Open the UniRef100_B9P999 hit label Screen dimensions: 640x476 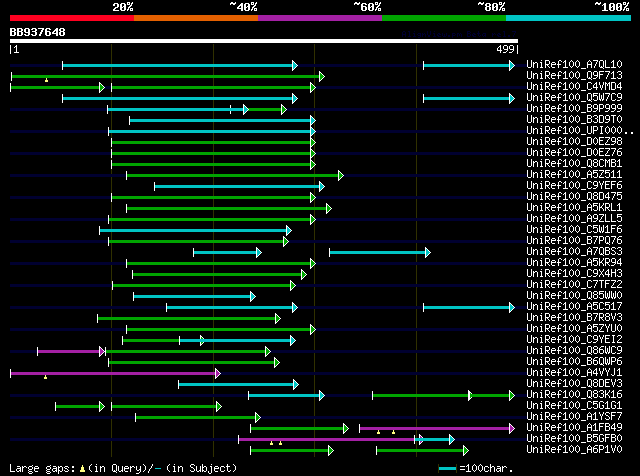click(574, 109)
